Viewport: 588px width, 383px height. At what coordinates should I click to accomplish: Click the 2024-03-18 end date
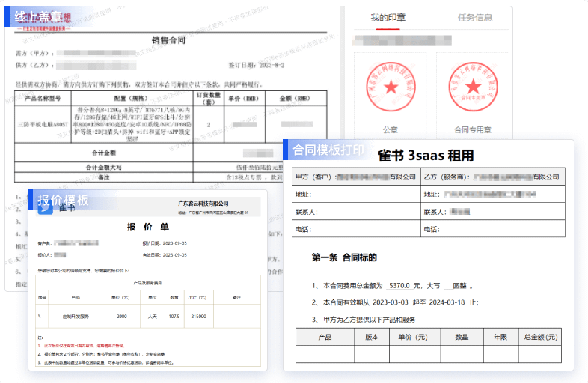pyautogui.click(x=447, y=302)
